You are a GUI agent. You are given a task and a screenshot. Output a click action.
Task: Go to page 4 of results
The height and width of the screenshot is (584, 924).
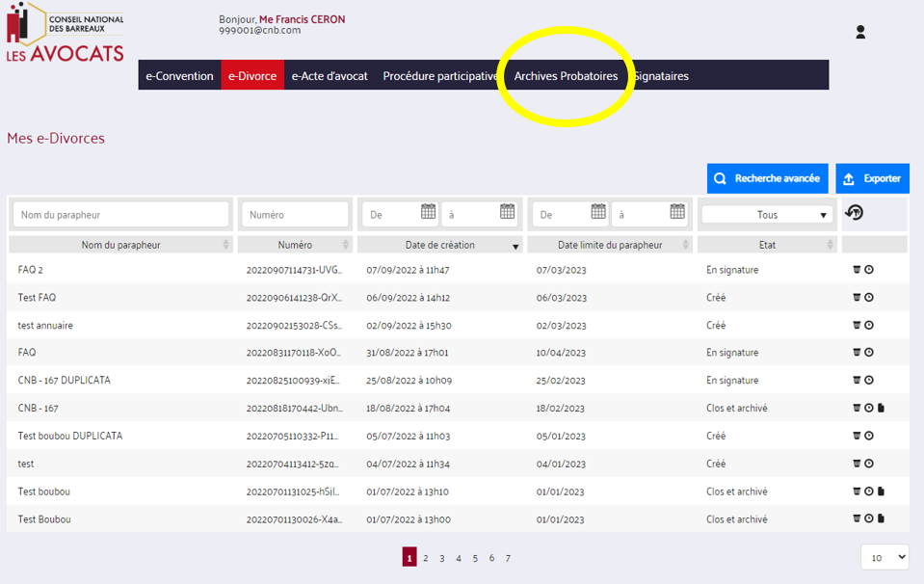click(x=459, y=557)
